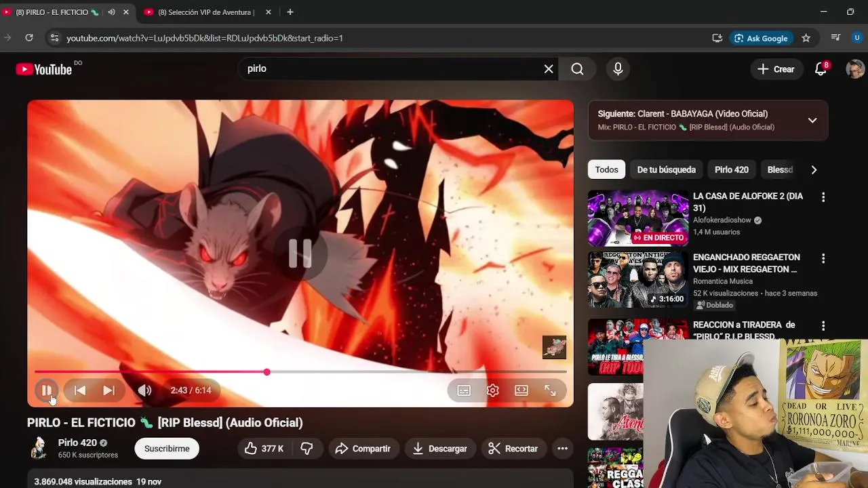Select the Todos filter chip

tap(607, 170)
